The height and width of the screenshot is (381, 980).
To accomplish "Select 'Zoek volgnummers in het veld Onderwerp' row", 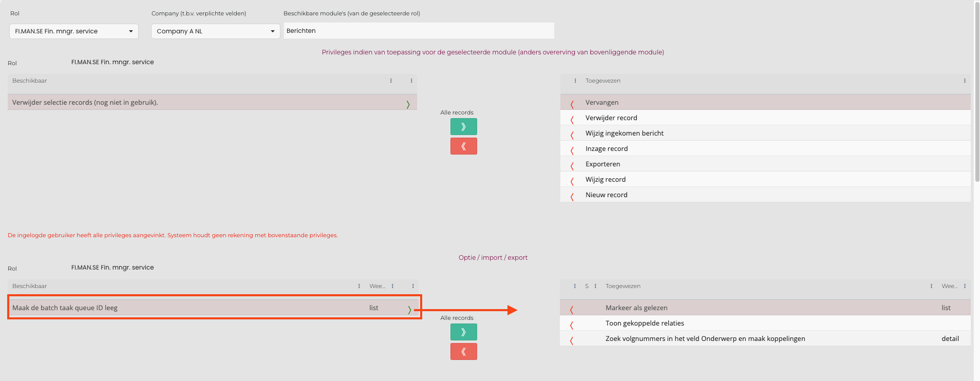I will [705, 338].
